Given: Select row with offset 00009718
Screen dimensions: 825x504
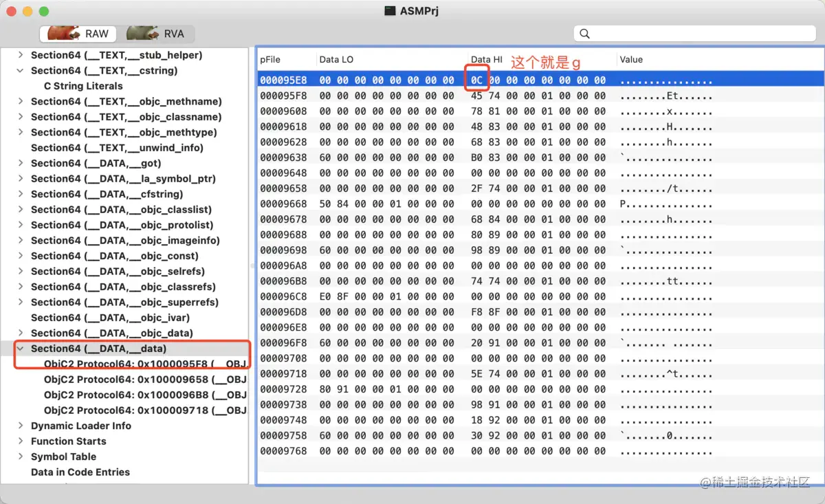Looking at the screenshot, I should pos(540,374).
